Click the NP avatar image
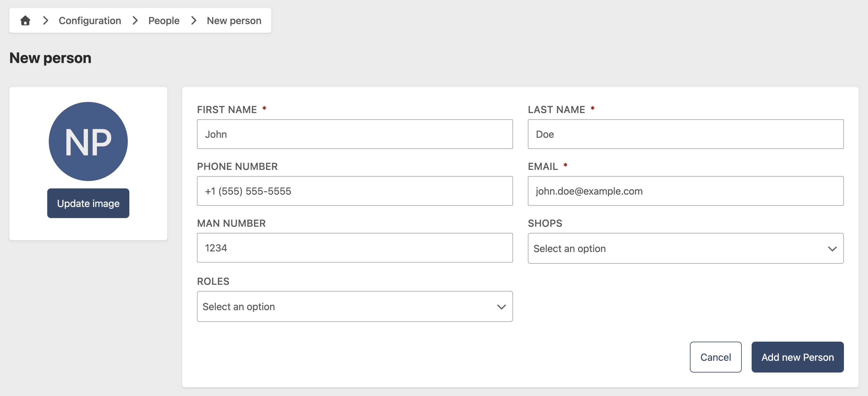Screen dimensions: 868x396 tap(88, 141)
